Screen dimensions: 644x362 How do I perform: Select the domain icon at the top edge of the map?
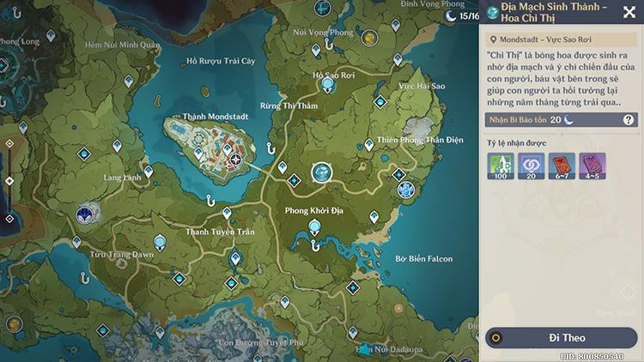pos(322,8)
